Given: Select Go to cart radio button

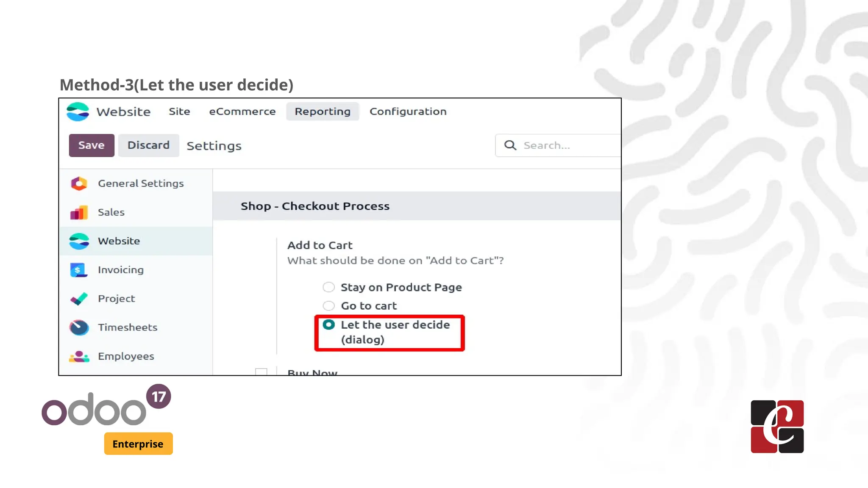Looking at the screenshot, I should tap(328, 306).
